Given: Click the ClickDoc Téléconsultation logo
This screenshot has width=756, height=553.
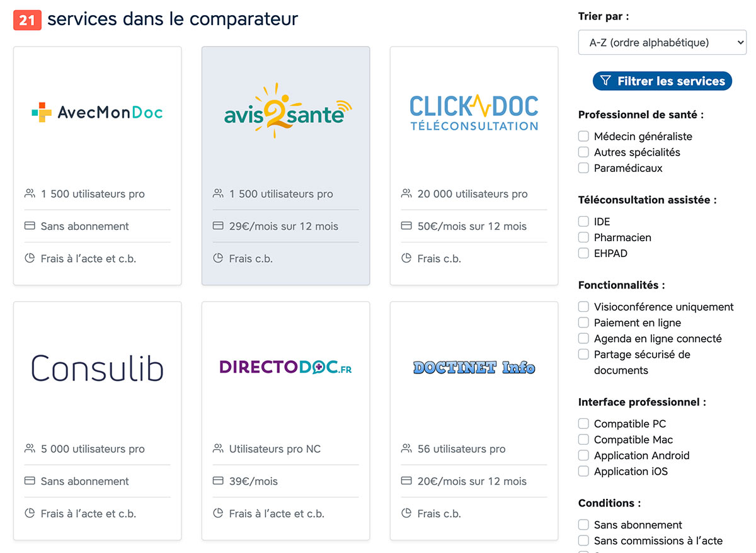Looking at the screenshot, I should (x=474, y=112).
